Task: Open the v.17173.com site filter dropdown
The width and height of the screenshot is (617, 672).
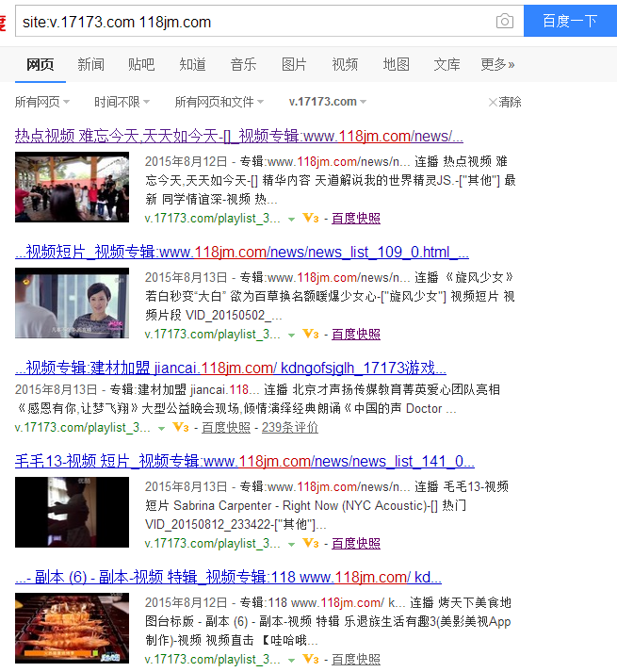Action: (x=328, y=102)
